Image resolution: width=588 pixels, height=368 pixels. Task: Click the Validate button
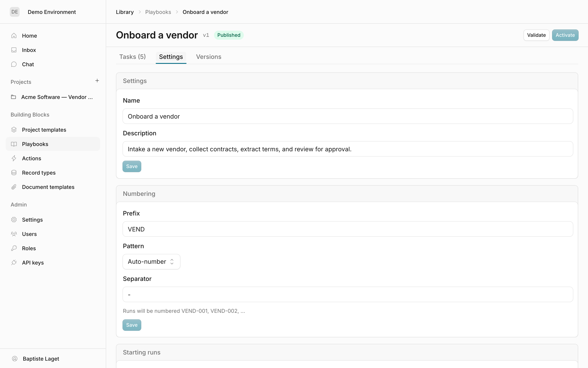click(x=536, y=35)
